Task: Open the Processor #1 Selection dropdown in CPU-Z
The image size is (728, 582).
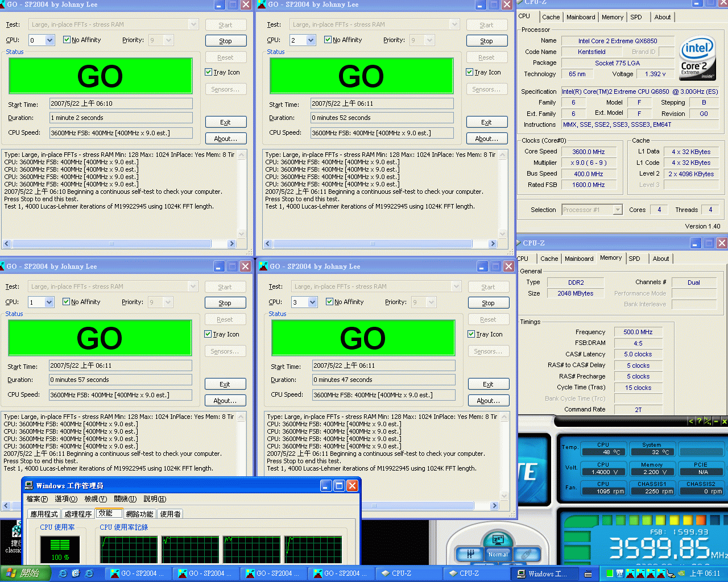Action: pos(618,210)
